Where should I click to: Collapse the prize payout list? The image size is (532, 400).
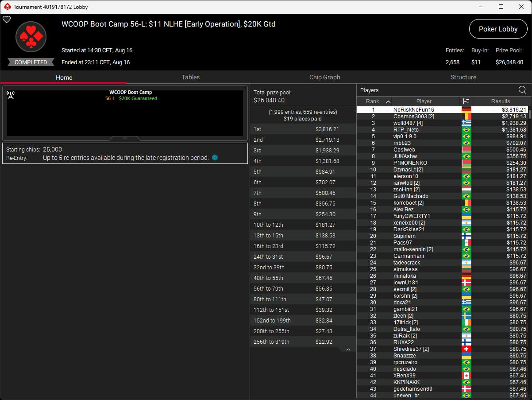(348, 350)
